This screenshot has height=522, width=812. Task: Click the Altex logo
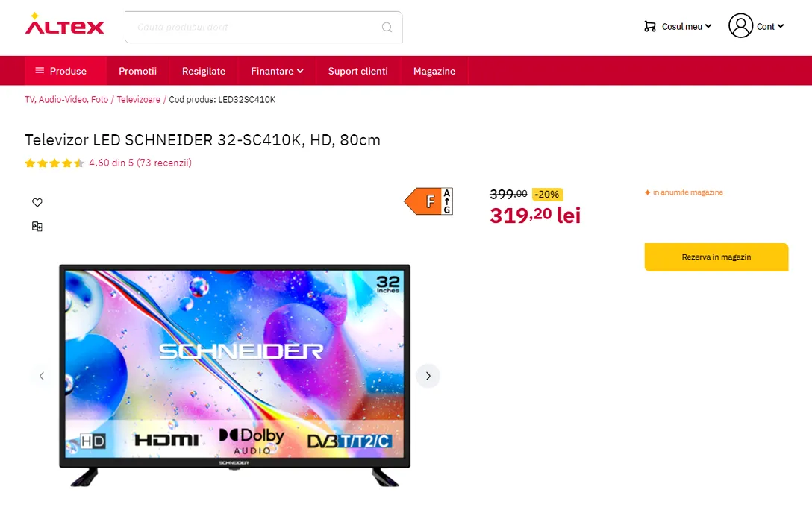65,25
